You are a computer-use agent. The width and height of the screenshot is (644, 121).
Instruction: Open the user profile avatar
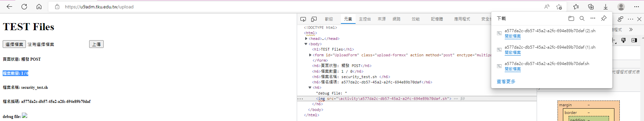click(621, 7)
